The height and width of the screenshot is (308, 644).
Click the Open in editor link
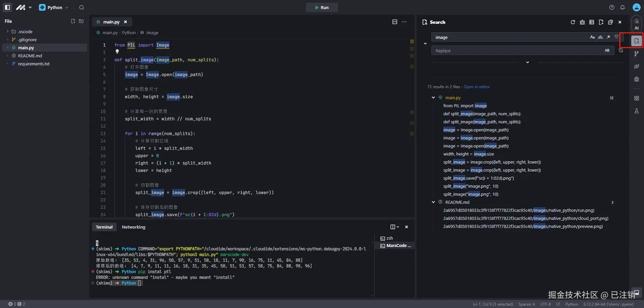pos(477,87)
